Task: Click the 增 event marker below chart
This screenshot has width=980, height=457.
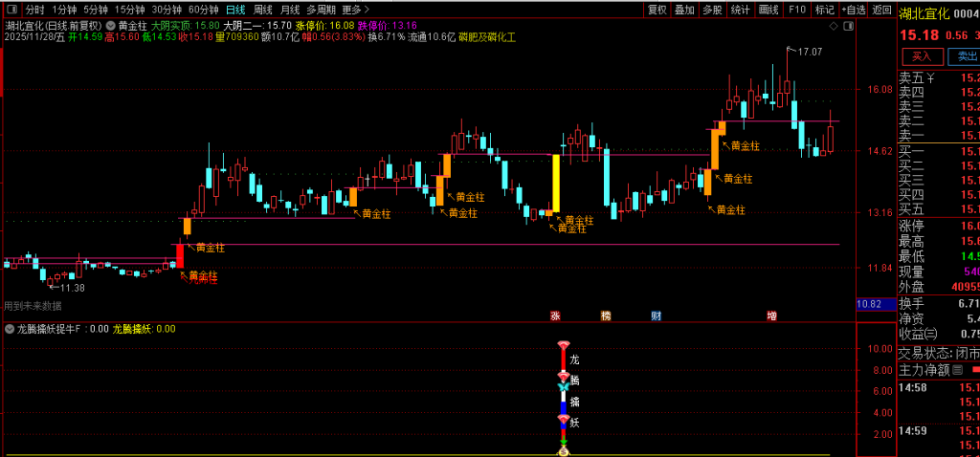Action: pos(771,315)
